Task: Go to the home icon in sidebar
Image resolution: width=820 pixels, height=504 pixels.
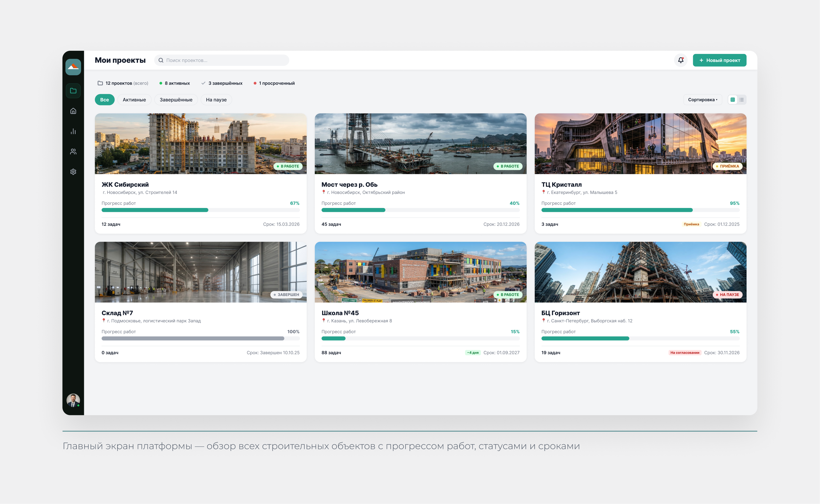Action: [x=73, y=111]
